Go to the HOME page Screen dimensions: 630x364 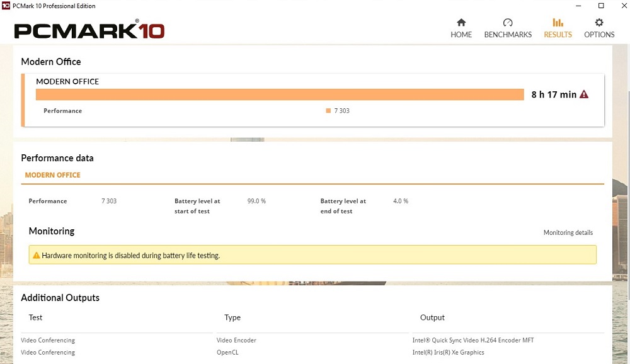coord(461,28)
